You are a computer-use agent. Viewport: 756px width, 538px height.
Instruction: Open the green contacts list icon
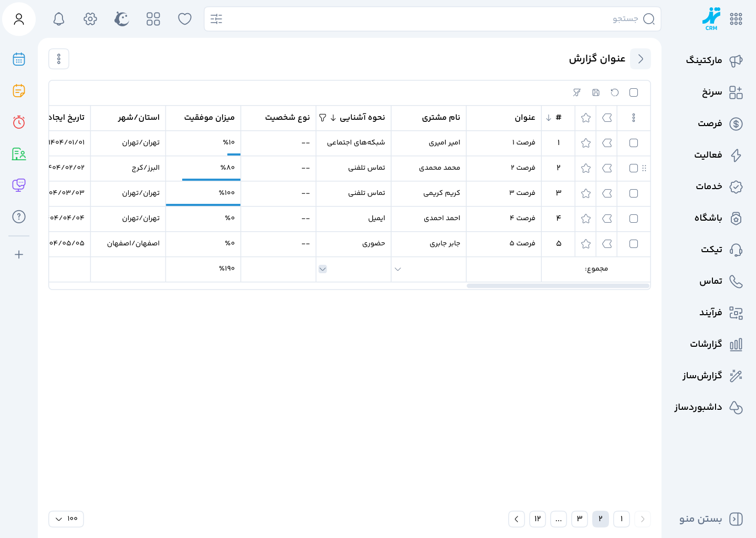(x=19, y=154)
